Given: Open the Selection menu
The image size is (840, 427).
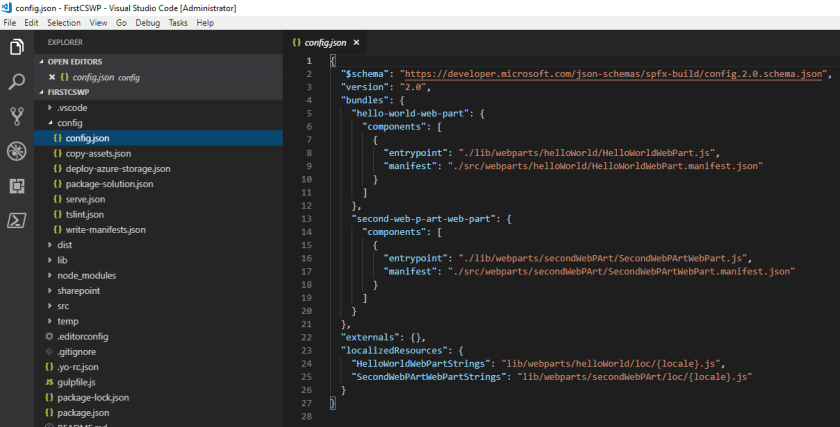Looking at the screenshot, I should 64,22.
